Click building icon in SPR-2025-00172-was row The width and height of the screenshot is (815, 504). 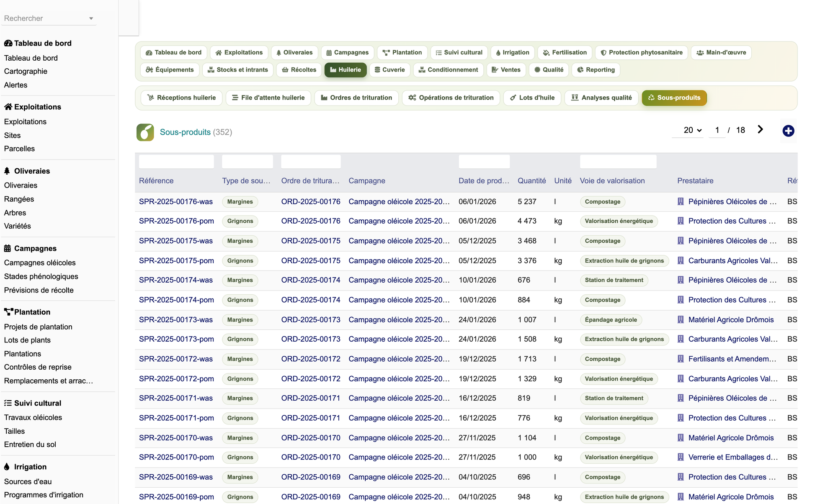point(681,359)
